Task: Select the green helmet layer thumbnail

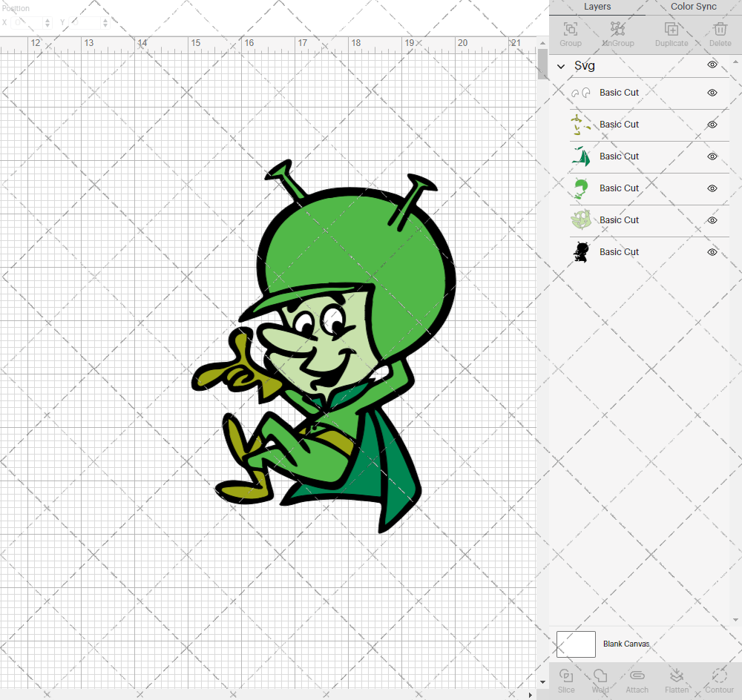Action: 581,188
